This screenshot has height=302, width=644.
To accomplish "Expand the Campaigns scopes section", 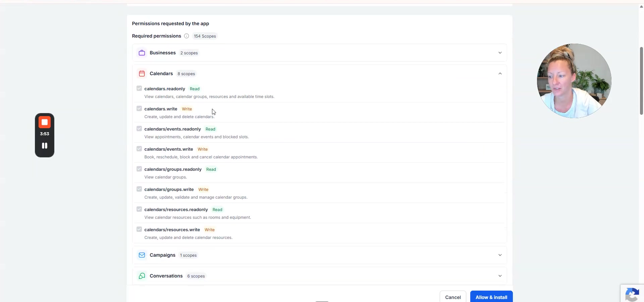I will tap(500, 255).
